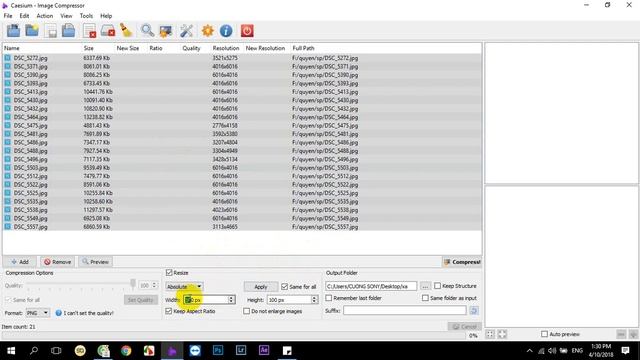Click the Windows Start button
This screenshot has height=360, width=640.
[11, 350]
